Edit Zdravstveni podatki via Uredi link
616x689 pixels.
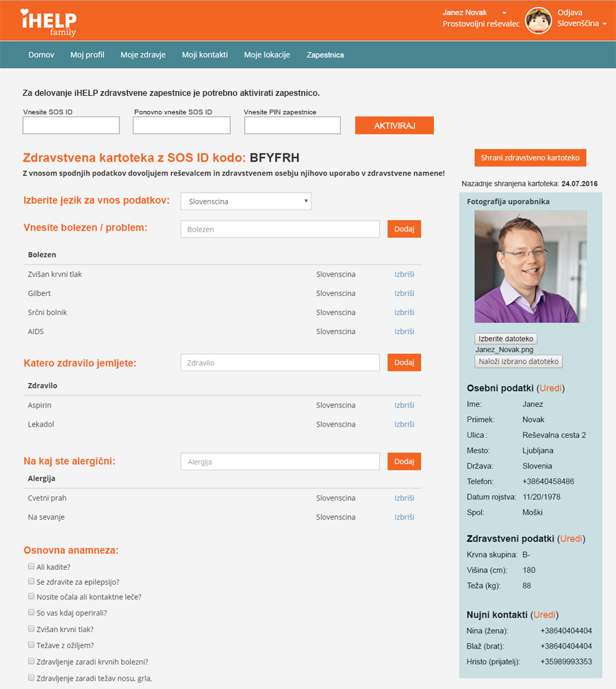572,539
